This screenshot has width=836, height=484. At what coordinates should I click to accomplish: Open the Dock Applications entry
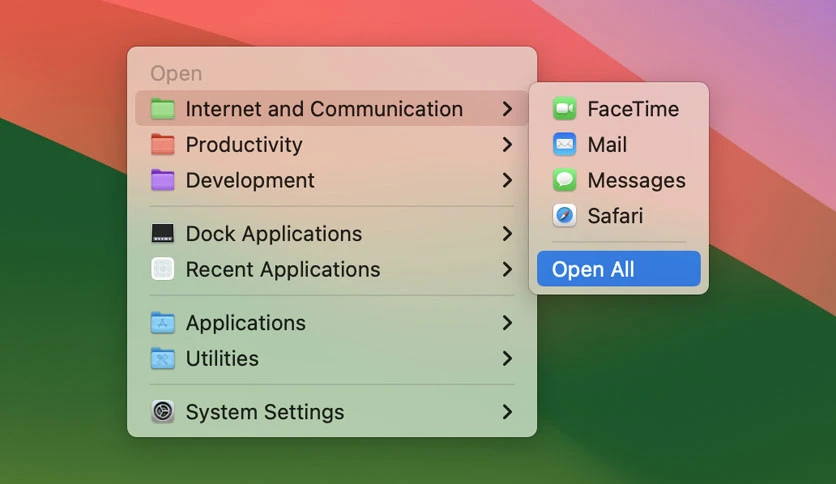pos(332,233)
